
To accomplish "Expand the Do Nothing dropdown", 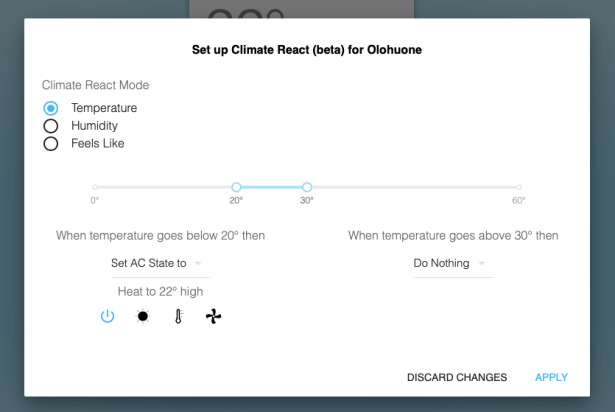I will [x=453, y=264].
